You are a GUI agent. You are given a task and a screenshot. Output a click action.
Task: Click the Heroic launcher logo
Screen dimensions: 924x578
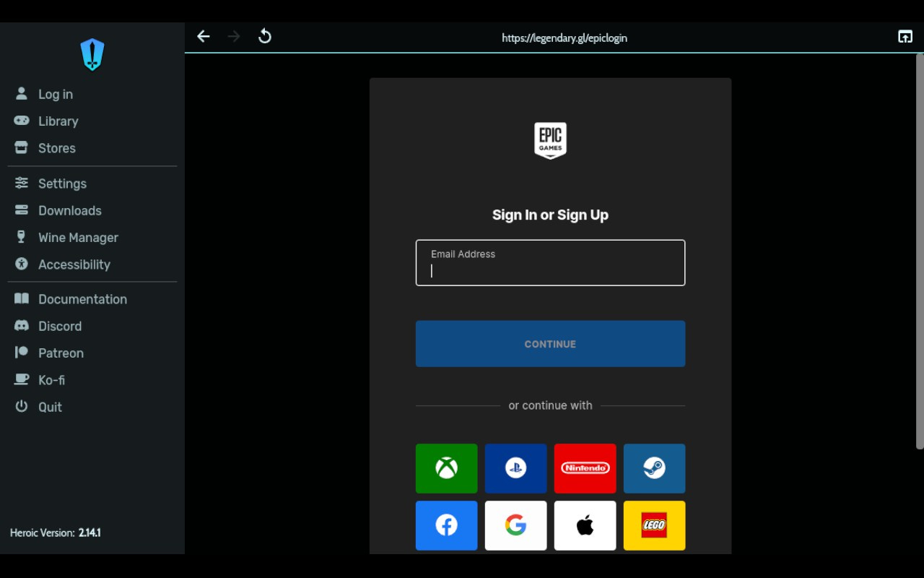point(92,55)
